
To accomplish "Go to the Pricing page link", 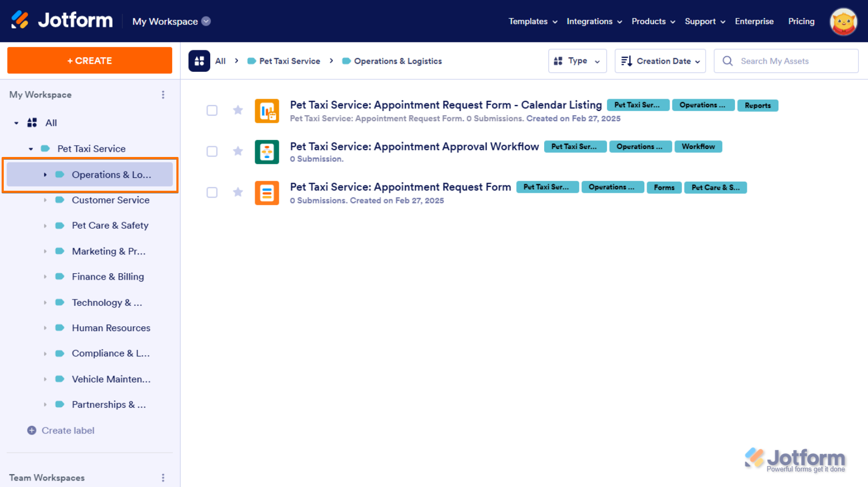I will click(x=801, y=21).
